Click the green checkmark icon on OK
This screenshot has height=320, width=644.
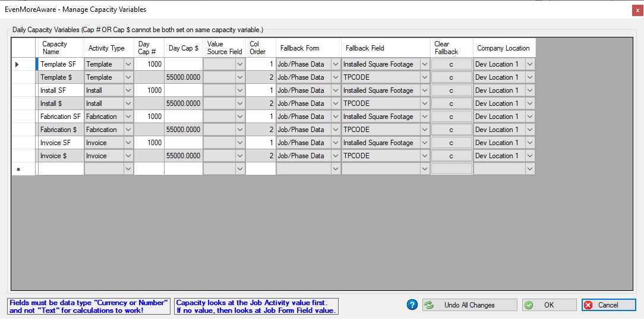(529, 305)
